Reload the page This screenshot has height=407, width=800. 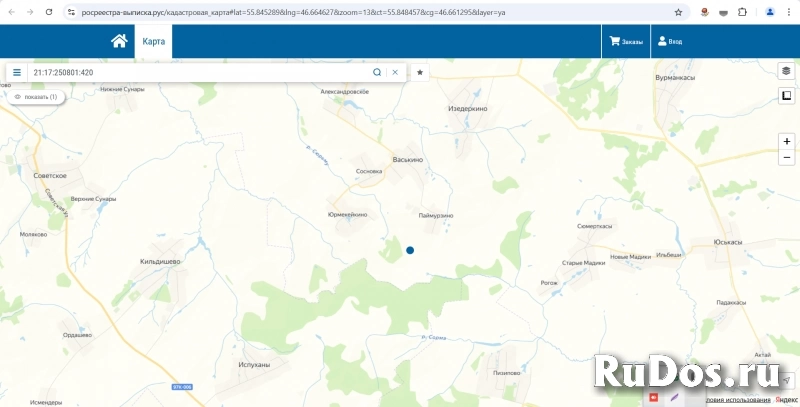click(x=49, y=12)
